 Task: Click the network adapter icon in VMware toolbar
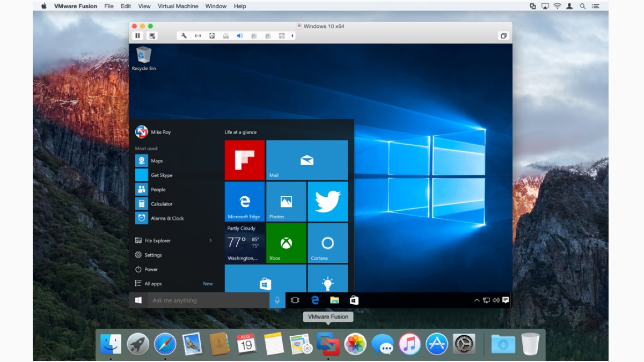point(198,36)
